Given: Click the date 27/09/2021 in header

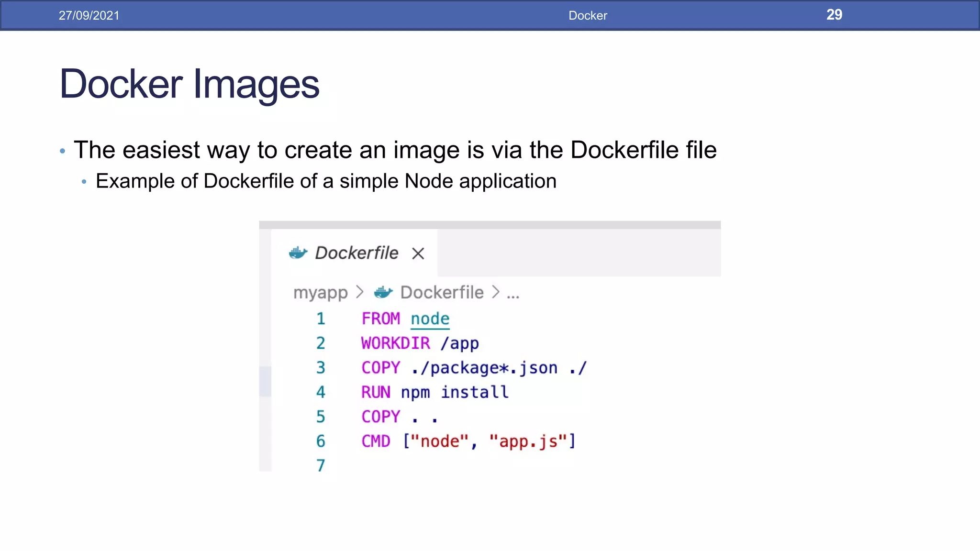Looking at the screenshot, I should 89,15.
